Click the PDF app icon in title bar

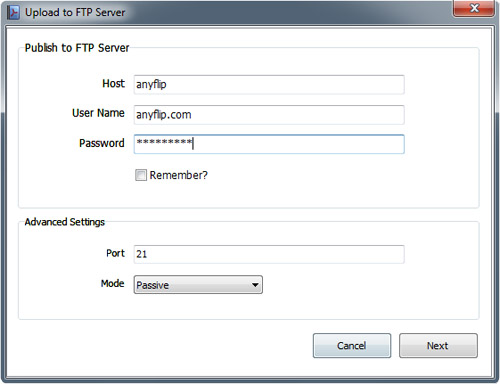[13, 12]
